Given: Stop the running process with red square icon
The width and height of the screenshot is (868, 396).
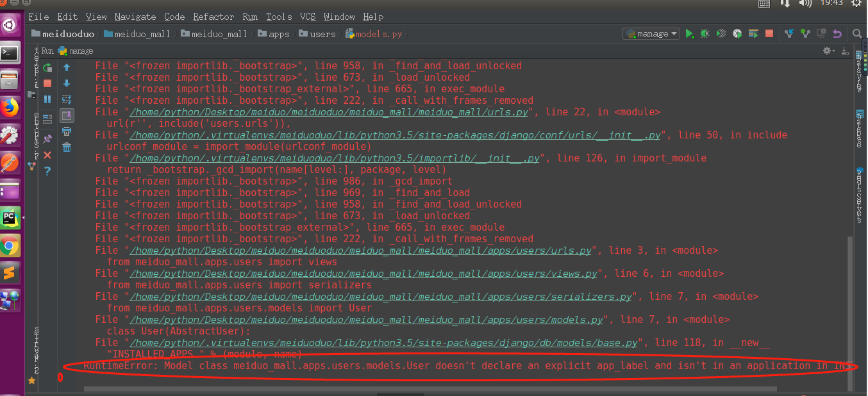Looking at the screenshot, I should pyautogui.click(x=47, y=83).
